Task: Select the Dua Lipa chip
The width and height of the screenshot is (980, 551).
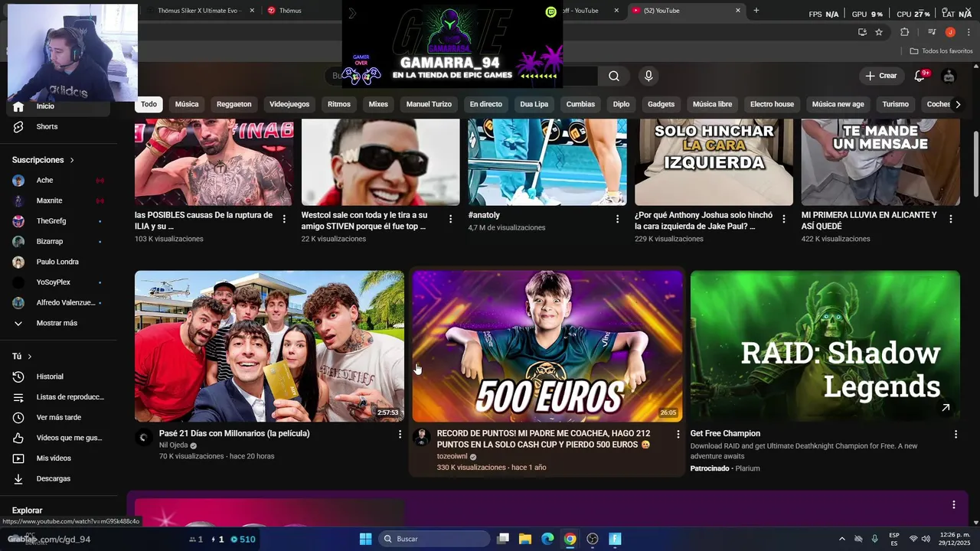Action: point(534,104)
